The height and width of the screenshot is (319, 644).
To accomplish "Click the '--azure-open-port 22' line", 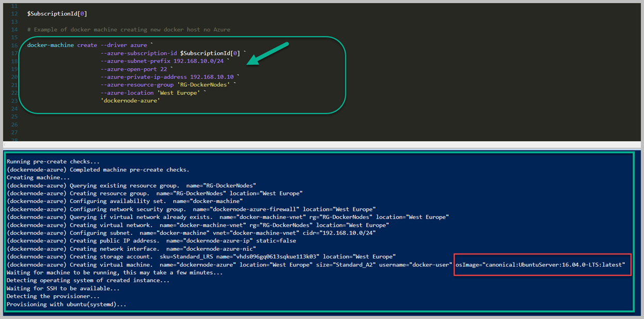I will pyautogui.click(x=135, y=69).
